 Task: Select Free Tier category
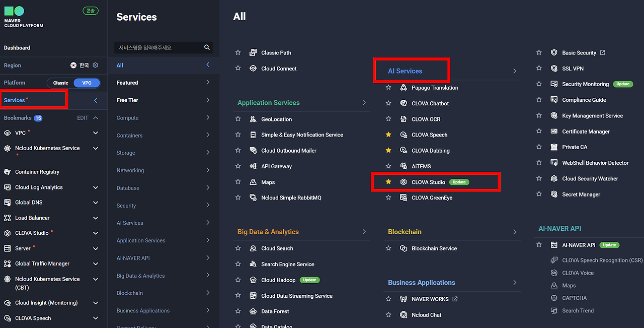pyautogui.click(x=128, y=100)
